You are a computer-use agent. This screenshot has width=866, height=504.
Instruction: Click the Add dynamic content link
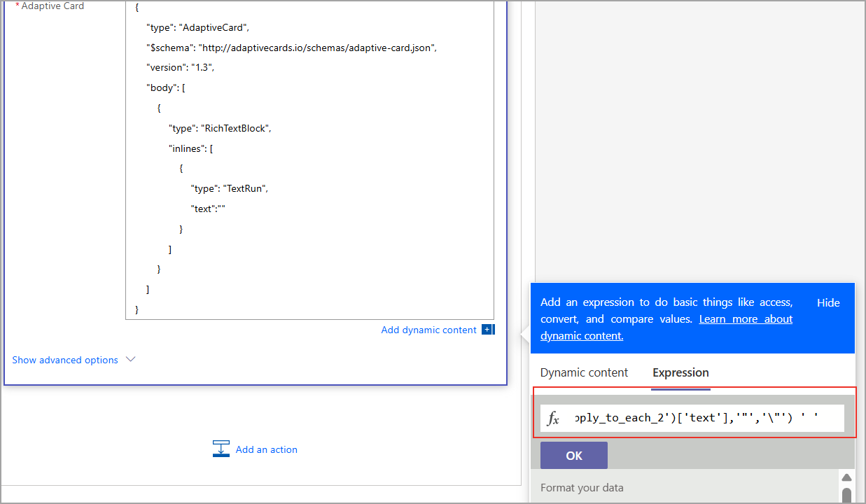click(428, 330)
